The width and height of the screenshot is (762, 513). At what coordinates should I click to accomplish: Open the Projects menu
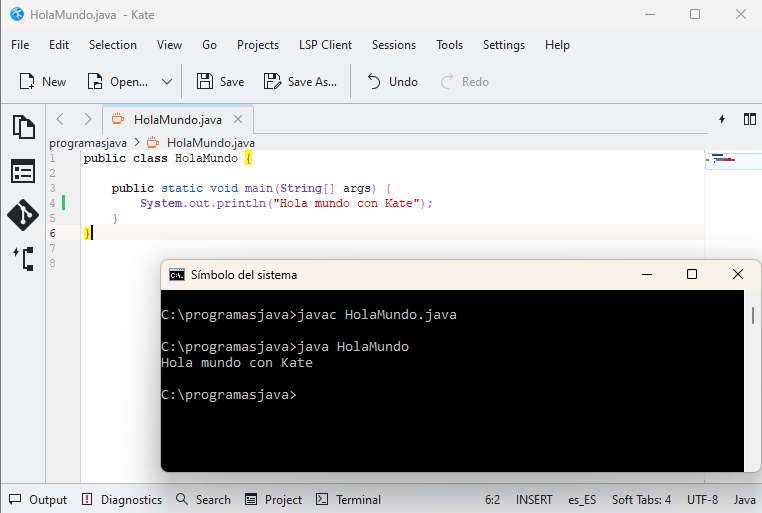tap(258, 45)
